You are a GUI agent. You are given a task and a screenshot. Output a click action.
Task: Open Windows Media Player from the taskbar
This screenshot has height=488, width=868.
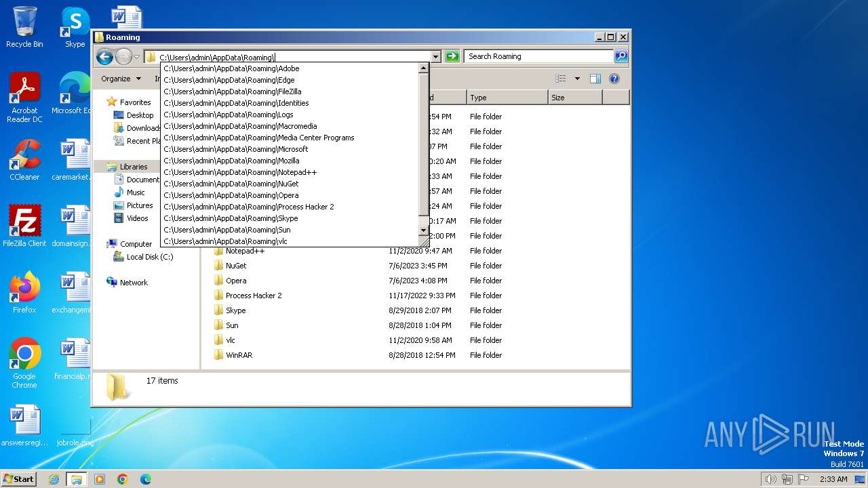point(100,479)
